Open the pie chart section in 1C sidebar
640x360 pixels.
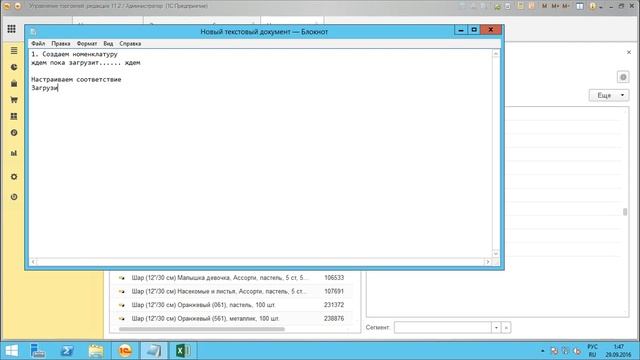point(14,67)
